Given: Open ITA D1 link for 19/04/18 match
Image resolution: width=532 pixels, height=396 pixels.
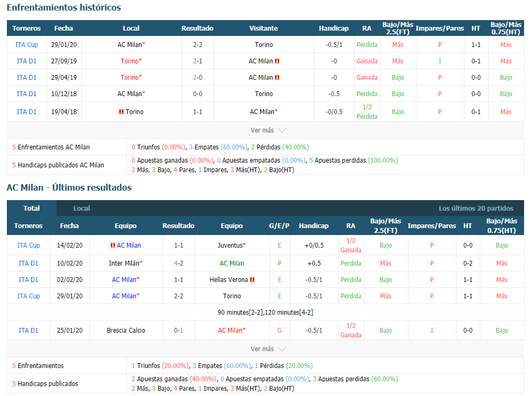Looking at the screenshot, I should click(26, 111).
